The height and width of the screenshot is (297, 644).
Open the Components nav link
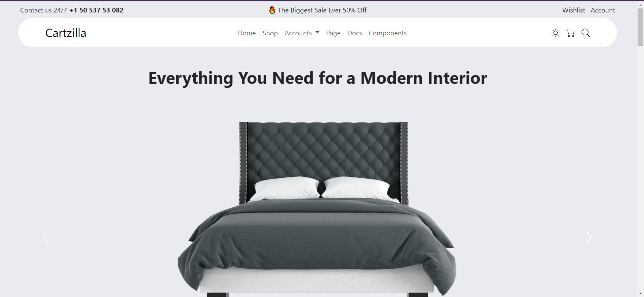(387, 33)
